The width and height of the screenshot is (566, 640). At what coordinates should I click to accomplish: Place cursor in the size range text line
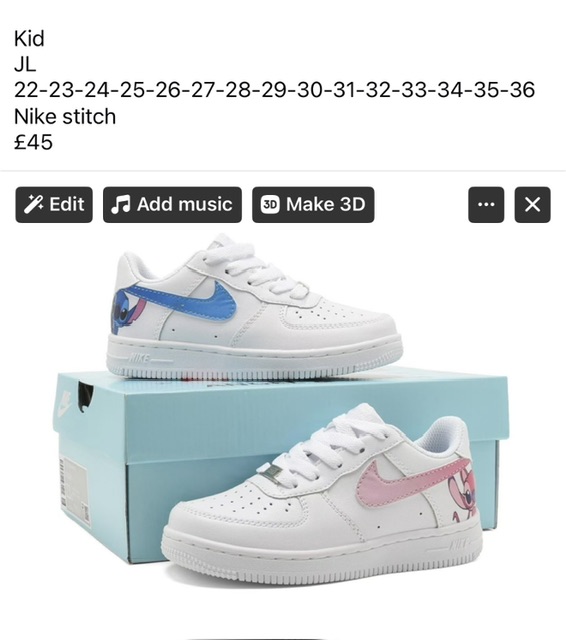click(x=274, y=90)
